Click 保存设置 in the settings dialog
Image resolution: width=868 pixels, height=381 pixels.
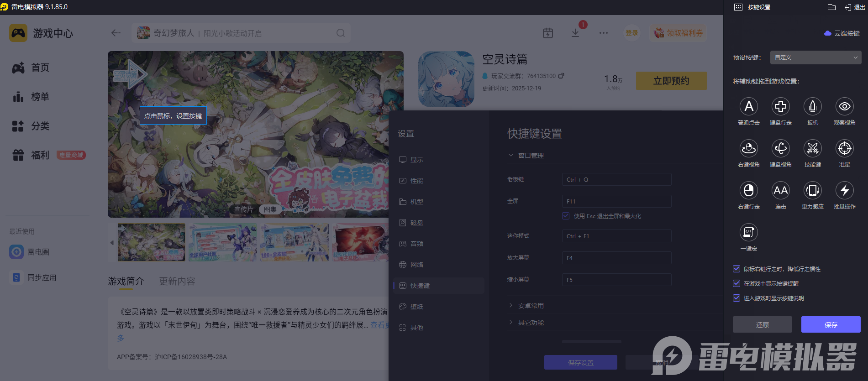click(581, 362)
